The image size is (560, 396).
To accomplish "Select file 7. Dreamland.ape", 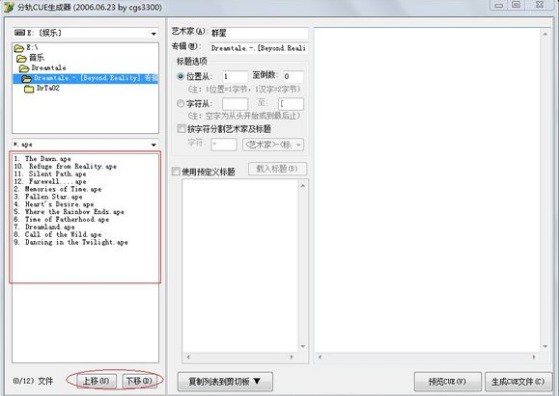I will tap(44, 227).
